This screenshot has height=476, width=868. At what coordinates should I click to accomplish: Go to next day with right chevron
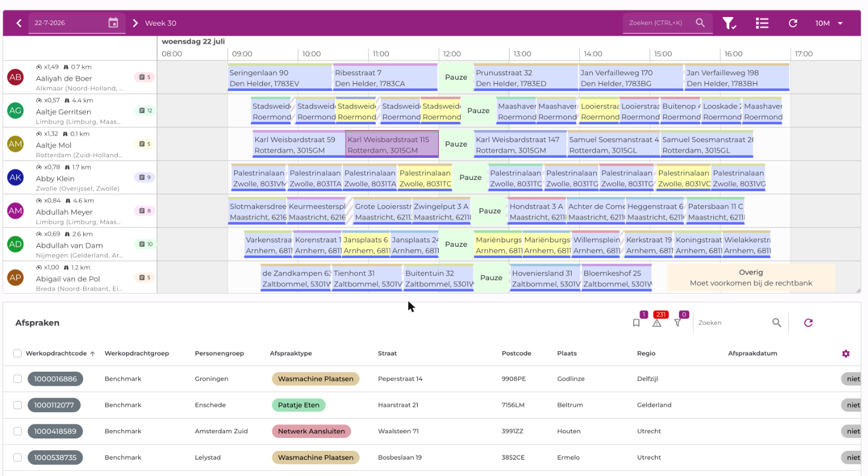point(135,23)
